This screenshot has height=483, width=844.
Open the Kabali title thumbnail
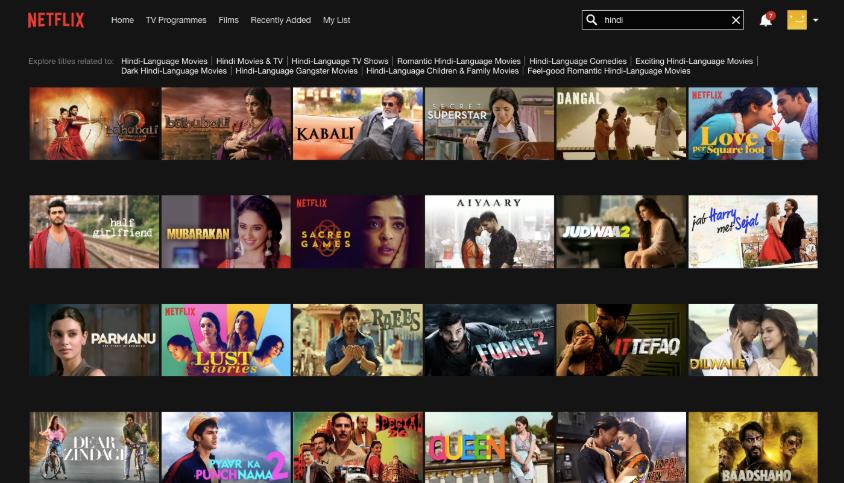pyautogui.click(x=358, y=123)
